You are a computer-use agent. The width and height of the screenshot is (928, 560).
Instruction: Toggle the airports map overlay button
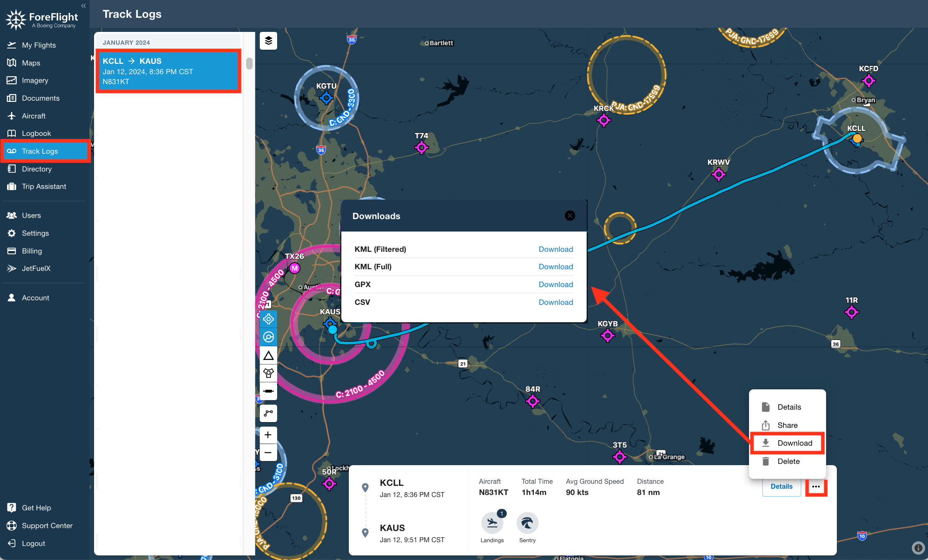tap(268, 319)
